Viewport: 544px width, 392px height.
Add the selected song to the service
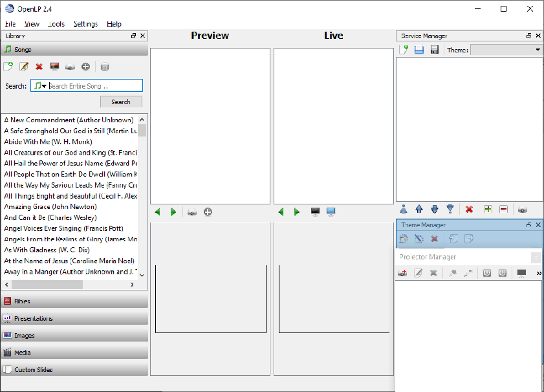point(85,67)
